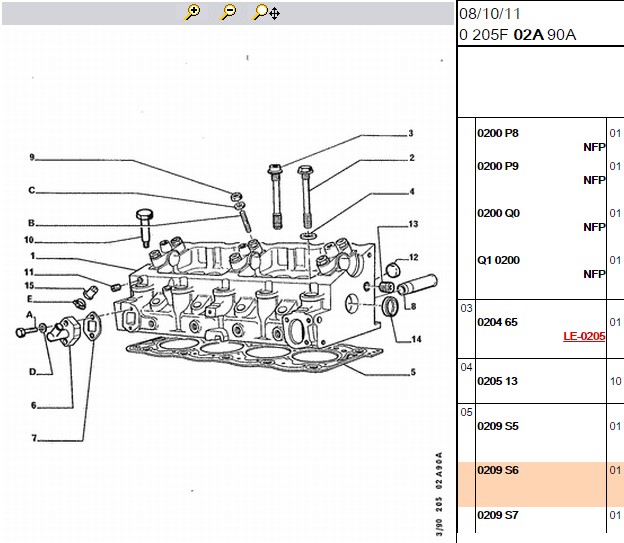Click NFP label under 0200 P8
The height and width of the screenshot is (543, 624).
coord(594,147)
